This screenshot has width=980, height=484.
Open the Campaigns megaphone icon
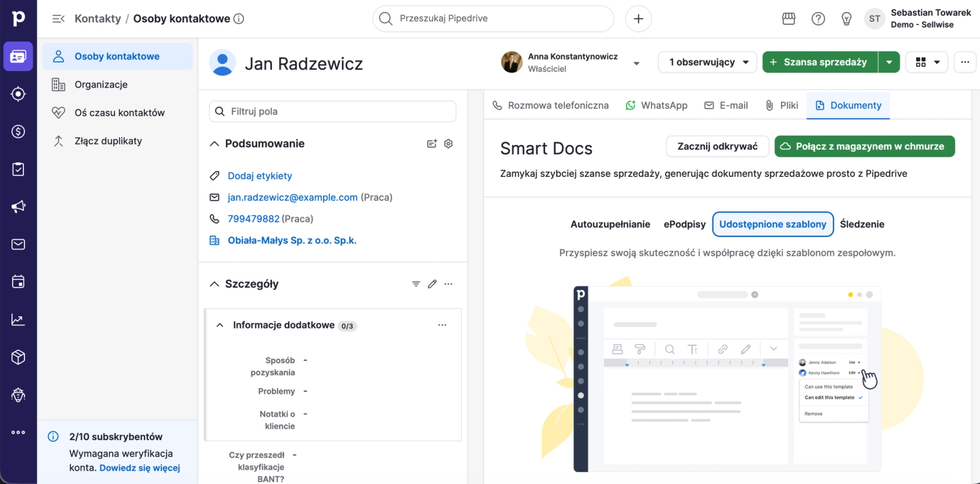18,206
